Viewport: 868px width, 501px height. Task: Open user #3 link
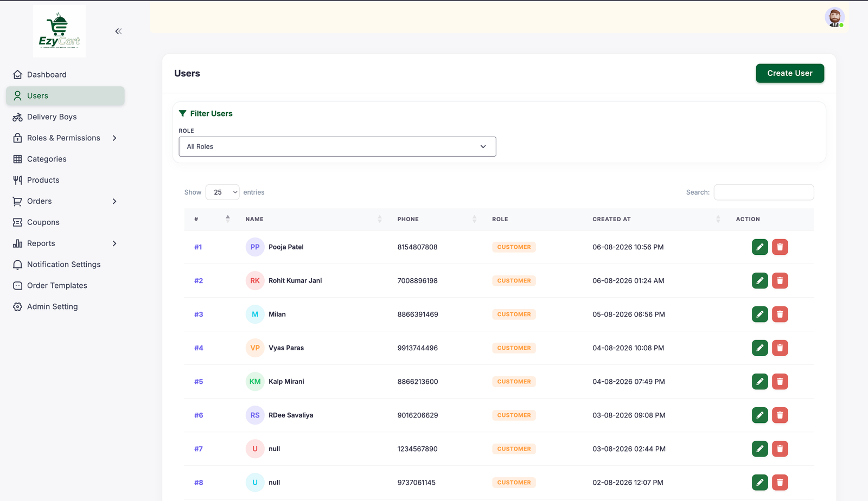pyautogui.click(x=199, y=314)
